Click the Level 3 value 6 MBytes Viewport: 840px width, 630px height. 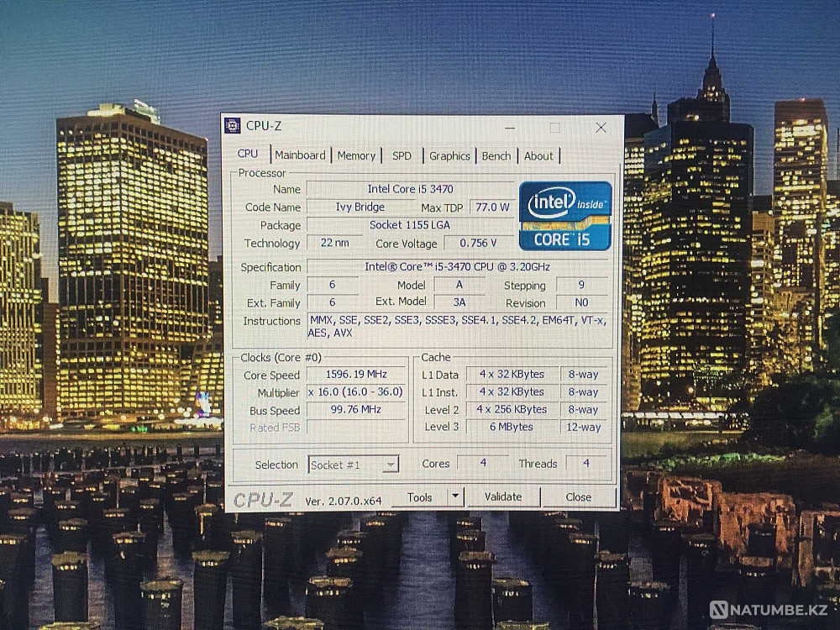[x=512, y=427]
